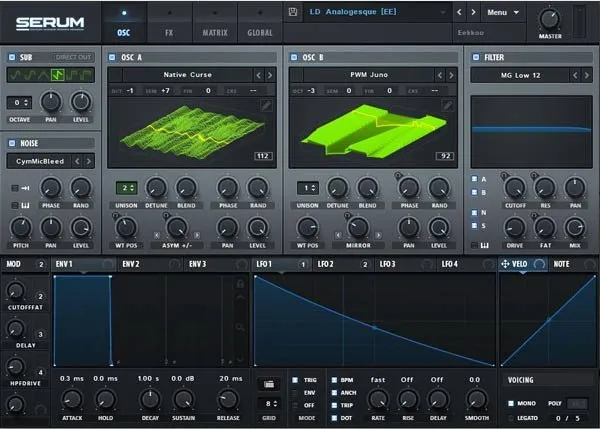Screen dimensions: 600x429
Task: Toggle the NOISE oscillator enable box
Action: (x=12, y=143)
